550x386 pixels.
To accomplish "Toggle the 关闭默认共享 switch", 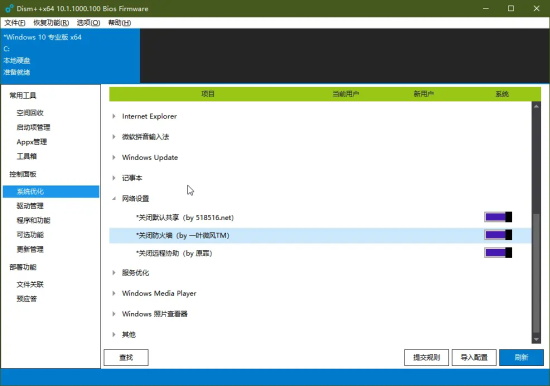I will [498, 217].
